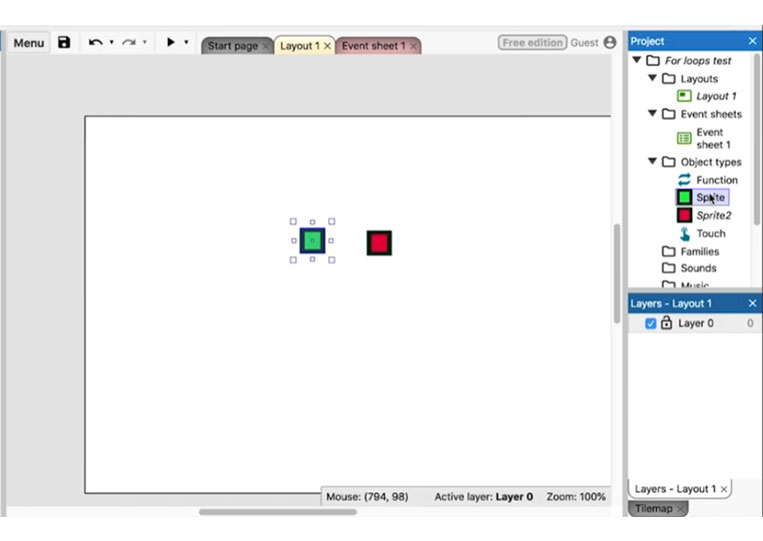Click the Sounds folder icon
This screenshot has width=763, height=541.
[x=669, y=268]
